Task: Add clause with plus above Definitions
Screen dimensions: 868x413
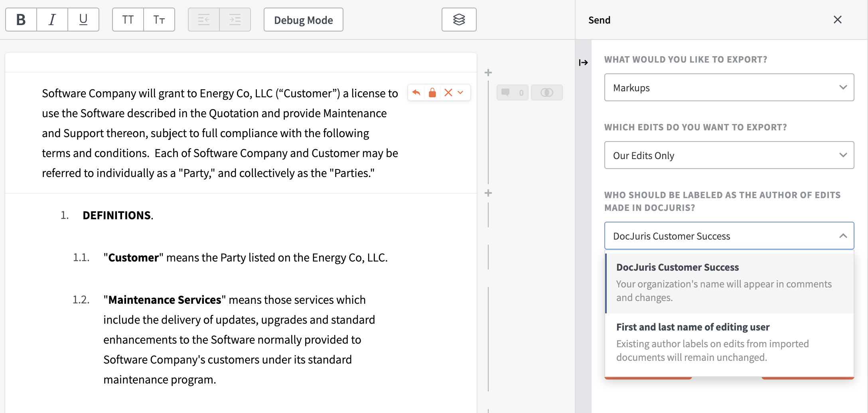Action: [x=488, y=193]
